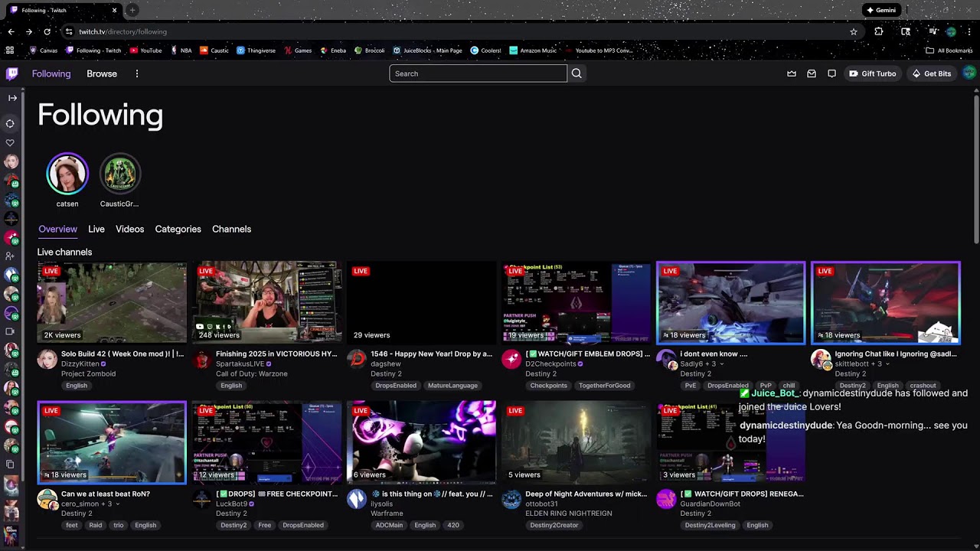Click the Destiny2Creator tag
Screen dimensions: 980x551
554,525
